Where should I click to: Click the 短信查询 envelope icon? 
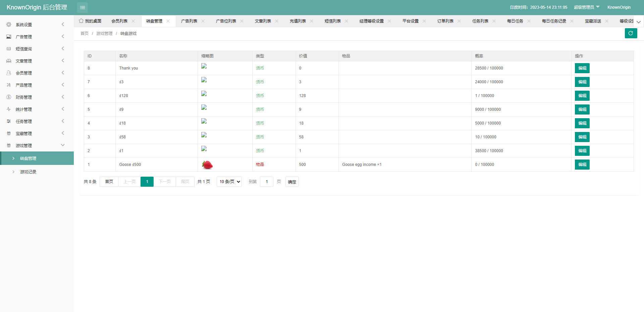[x=9, y=49]
